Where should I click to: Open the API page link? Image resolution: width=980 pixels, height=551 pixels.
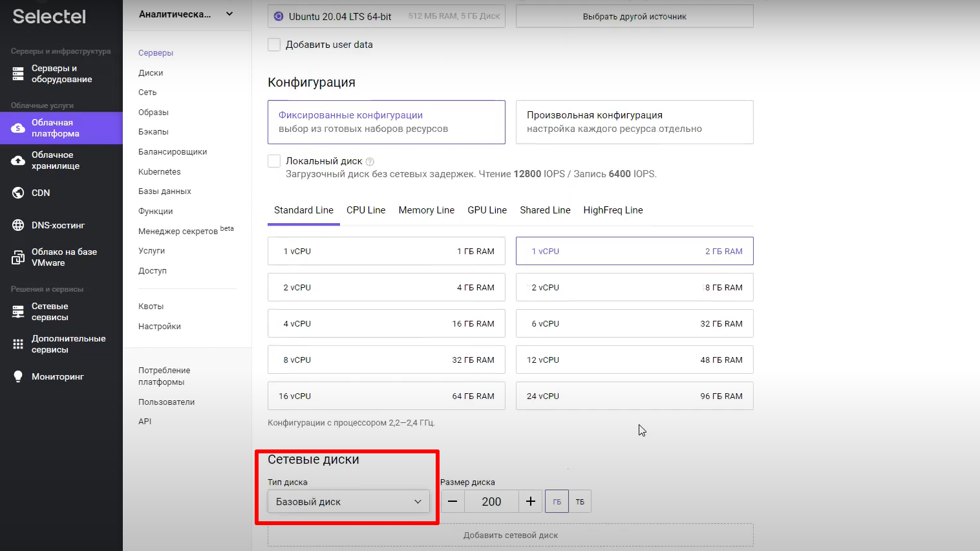pyautogui.click(x=145, y=422)
